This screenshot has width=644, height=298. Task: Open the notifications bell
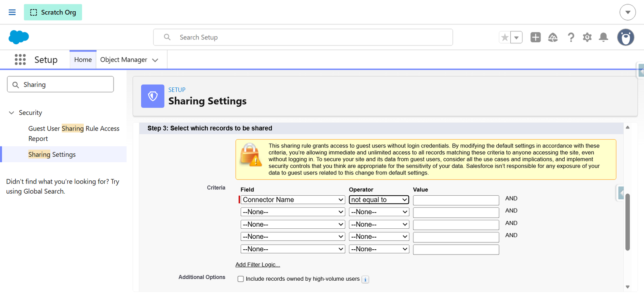coord(603,37)
